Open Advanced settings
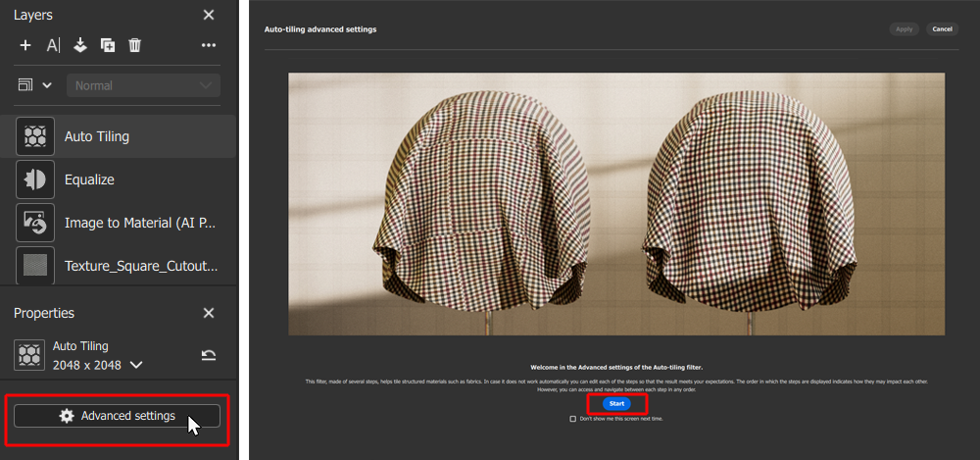This screenshot has height=460, width=980. click(x=117, y=416)
